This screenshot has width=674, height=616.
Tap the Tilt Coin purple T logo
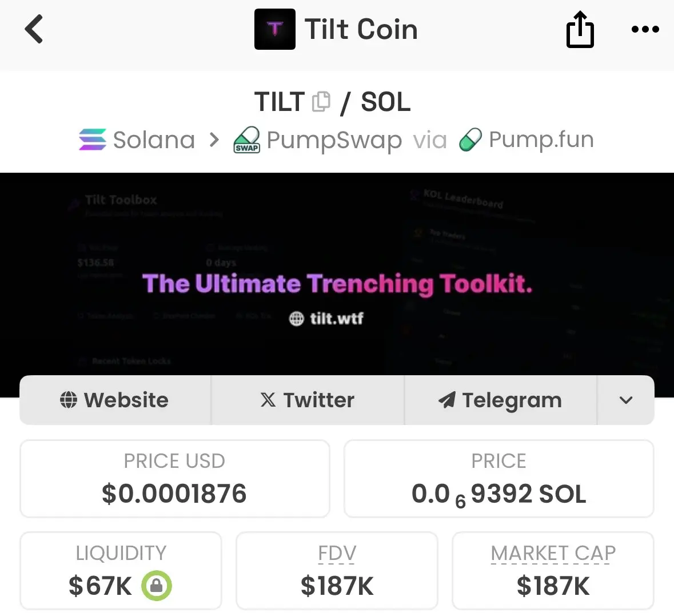click(274, 29)
